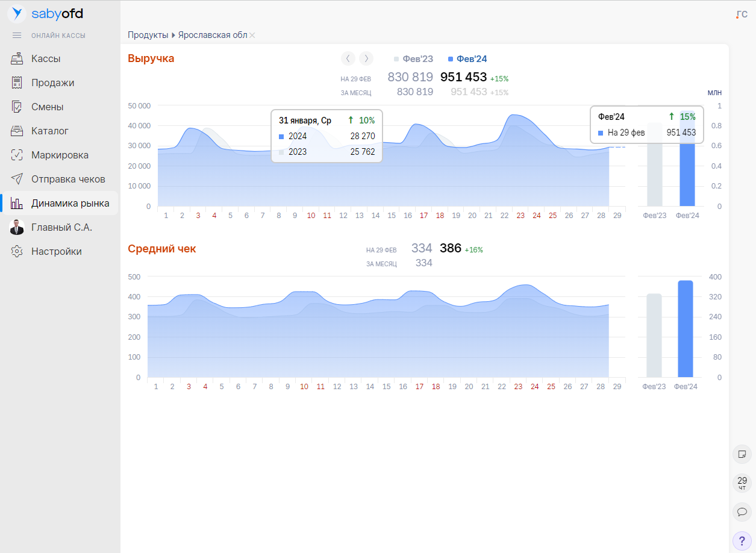Image resolution: width=756 pixels, height=553 pixels.
Task: Open the Отправка чеков paper plane icon
Action: (x=17, y=179)
